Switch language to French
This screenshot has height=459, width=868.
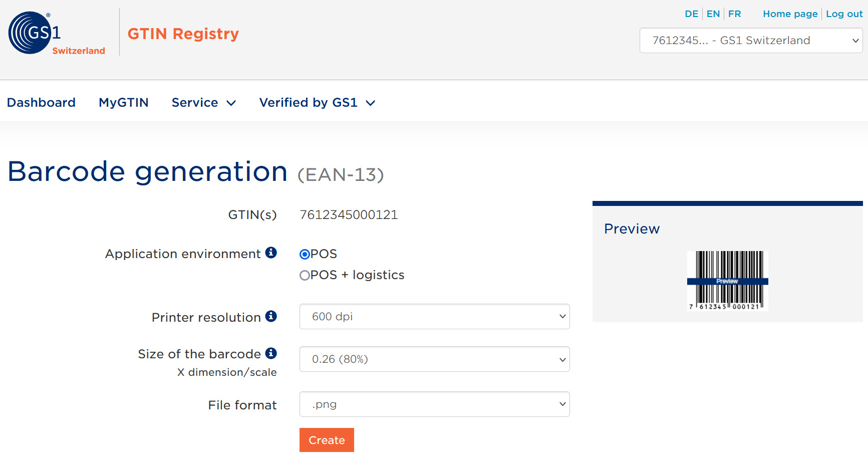[734, 14]
